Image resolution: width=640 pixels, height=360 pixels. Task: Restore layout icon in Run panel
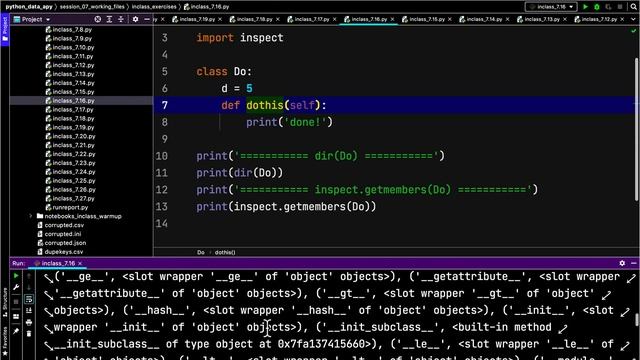click(x=16, y=316)
